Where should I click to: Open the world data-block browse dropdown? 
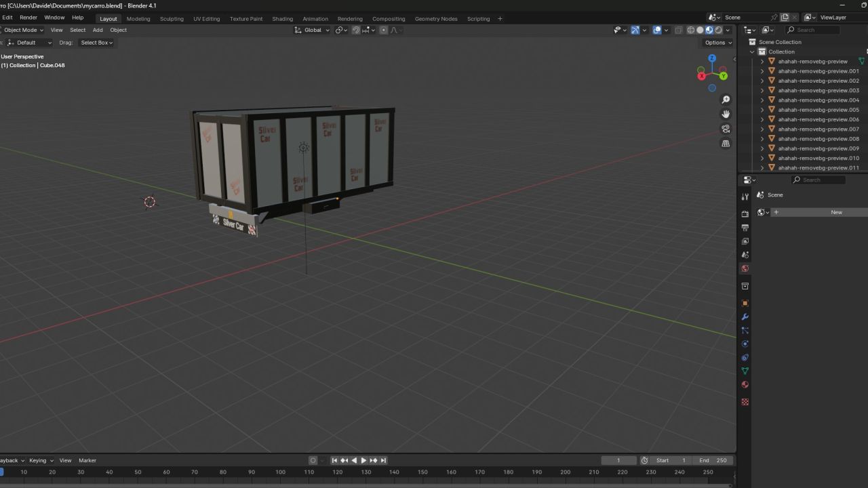[x=763, y=212]
